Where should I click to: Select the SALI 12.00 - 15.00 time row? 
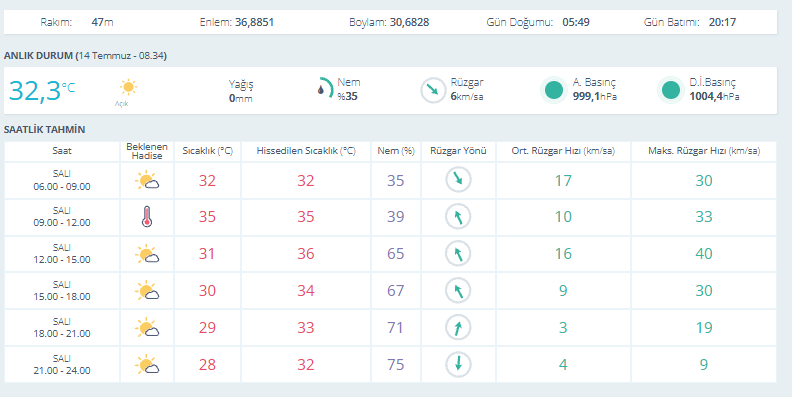pyautogui.click(x=390, y=254)
